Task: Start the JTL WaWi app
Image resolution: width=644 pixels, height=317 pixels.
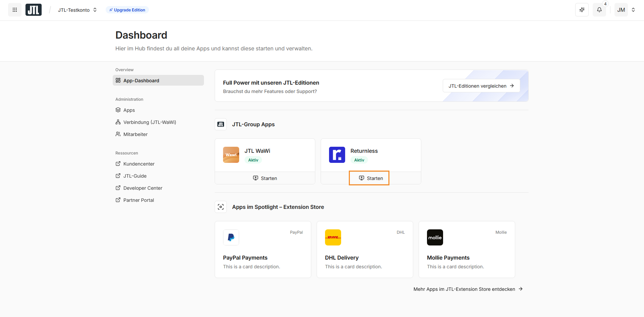Action: pos(265,178)
